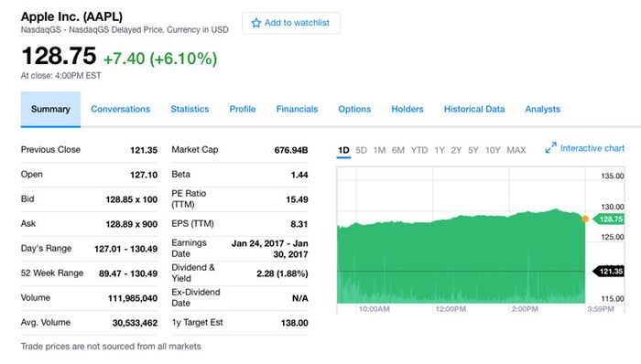Switch chart range to 5D
Viewport: 641px width, 364px height.
coord(361,150)
